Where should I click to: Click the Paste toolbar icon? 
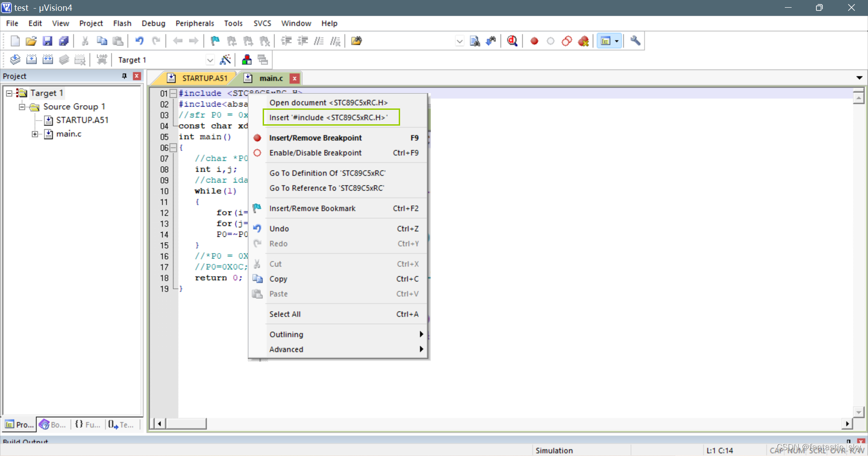[x=118, y=41]
